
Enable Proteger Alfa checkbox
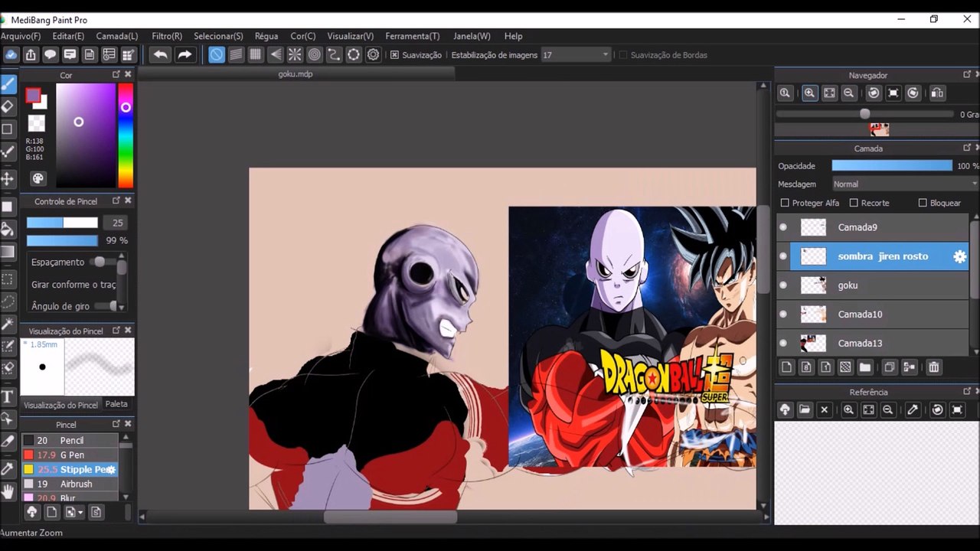785,203
